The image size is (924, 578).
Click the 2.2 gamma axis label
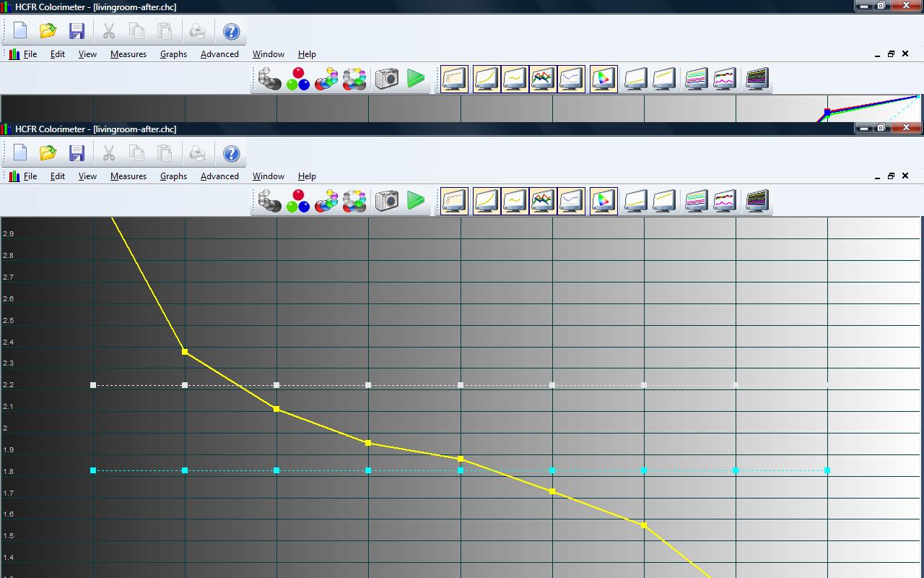pos(9,385)
